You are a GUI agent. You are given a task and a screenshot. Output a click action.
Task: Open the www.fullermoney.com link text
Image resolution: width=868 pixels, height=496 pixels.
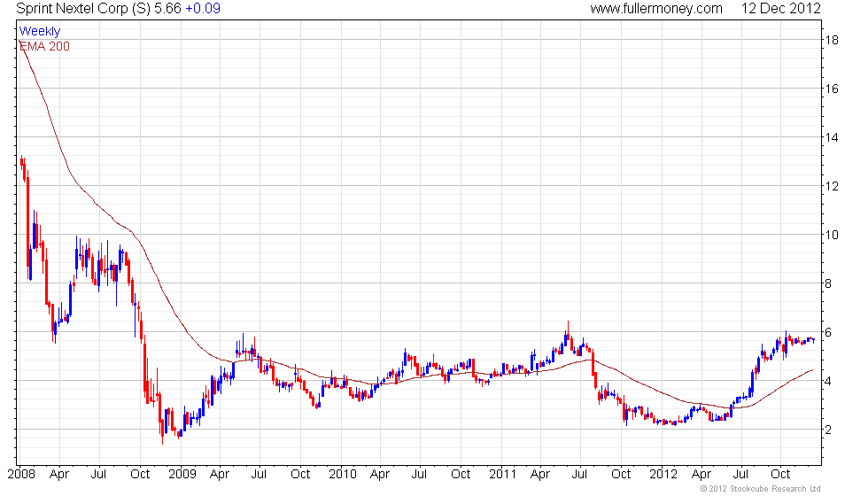(x=656, y=9)
